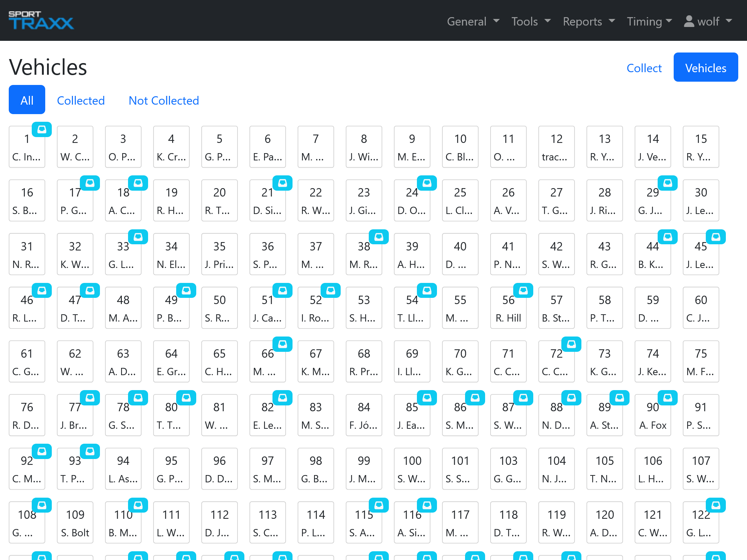747x560 pixels.
Task: Switch filter to Not Collected
Action: (164, 100)
